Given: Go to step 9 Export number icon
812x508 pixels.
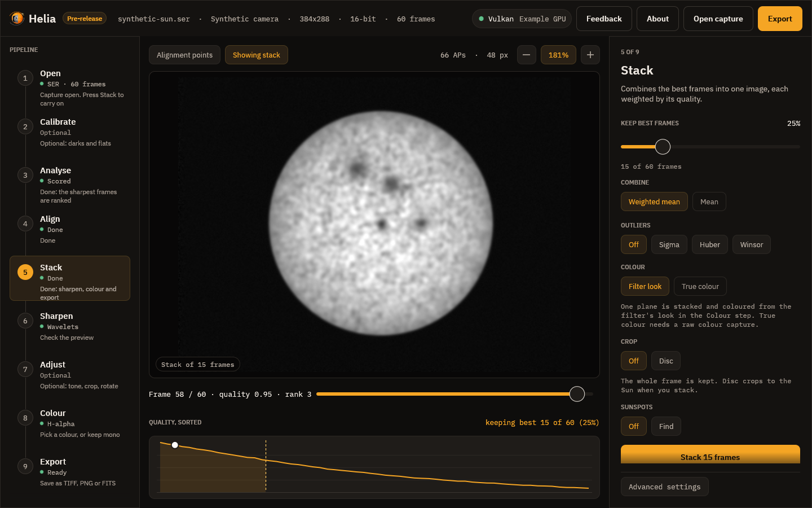Looking at the screenshot, I should point(25,466).
